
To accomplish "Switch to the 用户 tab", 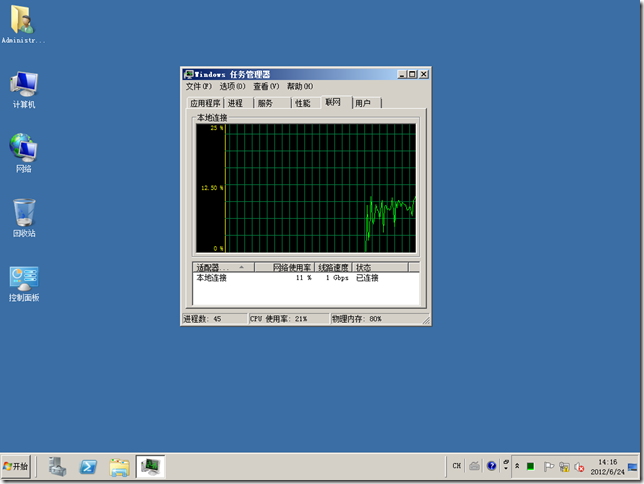I will point(367,103).
